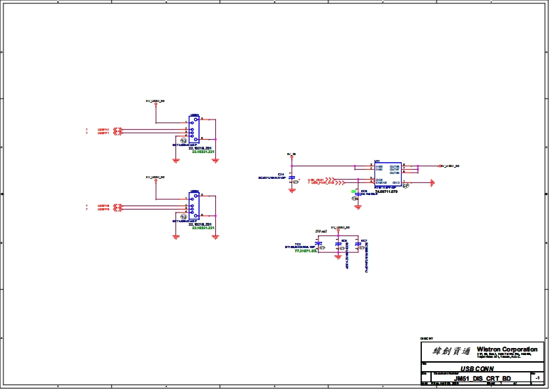Select the lower USB connector symbol
Viewport: 554px width, 392px height.
coord(195,206)
